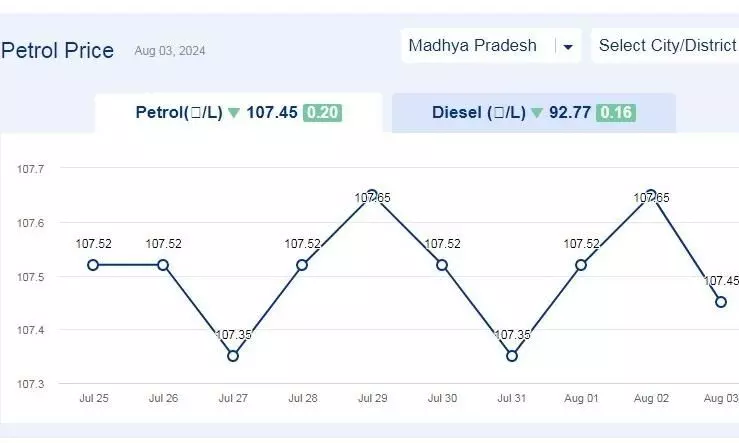739x443 pixels.
Task: Click the green 0.20 petrol change badge
Action: pyautogui.click(x=322, y=113)
